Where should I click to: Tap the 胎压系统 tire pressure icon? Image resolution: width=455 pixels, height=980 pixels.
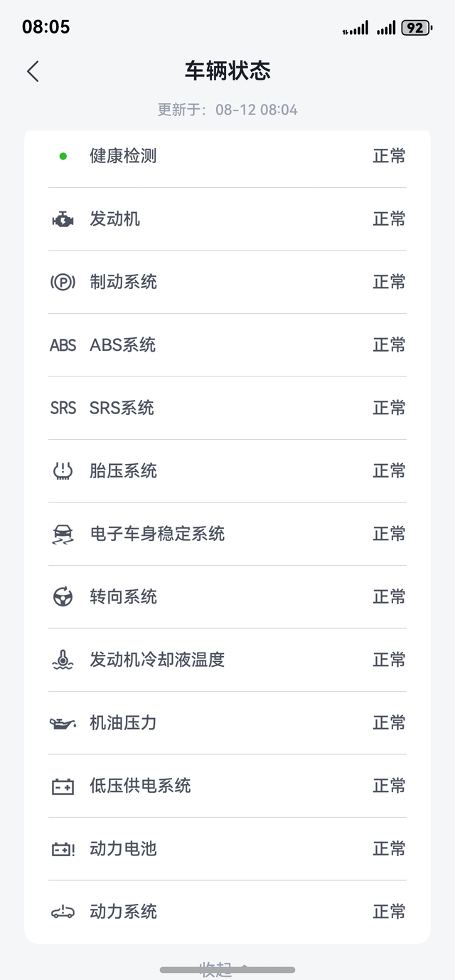pyautogui.click(x=63, y=470)
